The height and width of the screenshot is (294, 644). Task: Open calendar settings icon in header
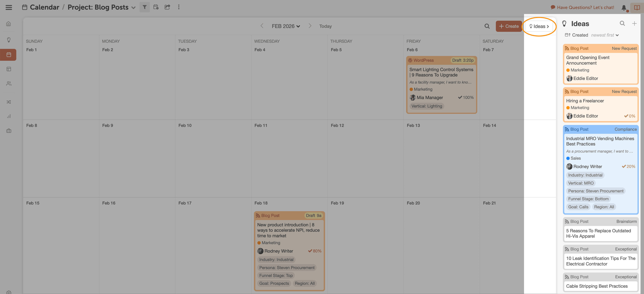click(x=156, y=7)
